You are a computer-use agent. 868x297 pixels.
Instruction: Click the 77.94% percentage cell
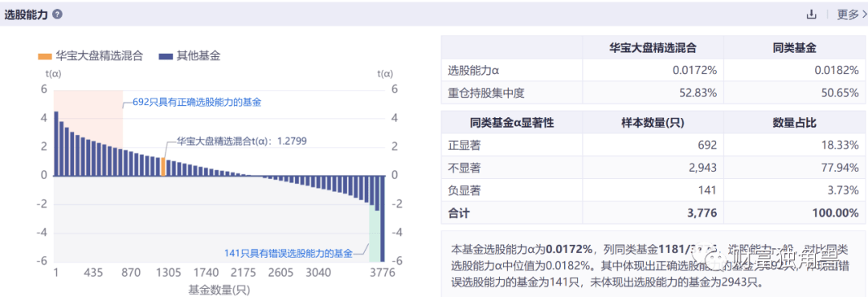(841, 168)
